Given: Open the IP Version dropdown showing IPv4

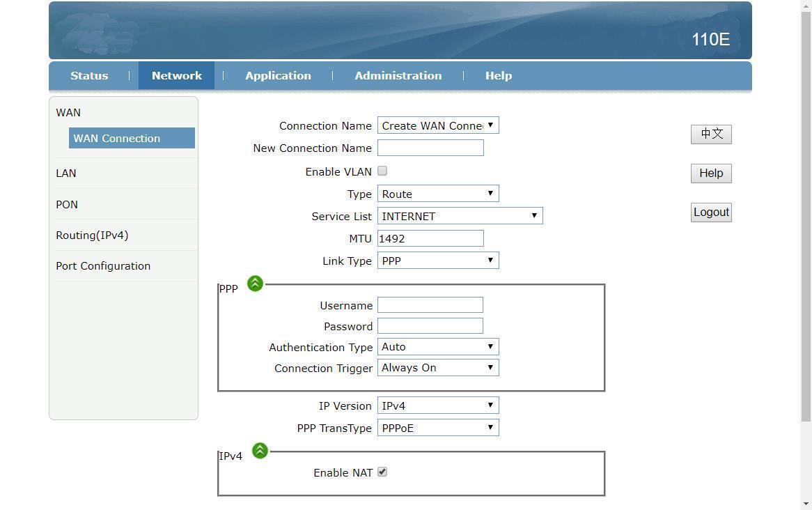Looking at the screenshot, I should pos(438,405).
